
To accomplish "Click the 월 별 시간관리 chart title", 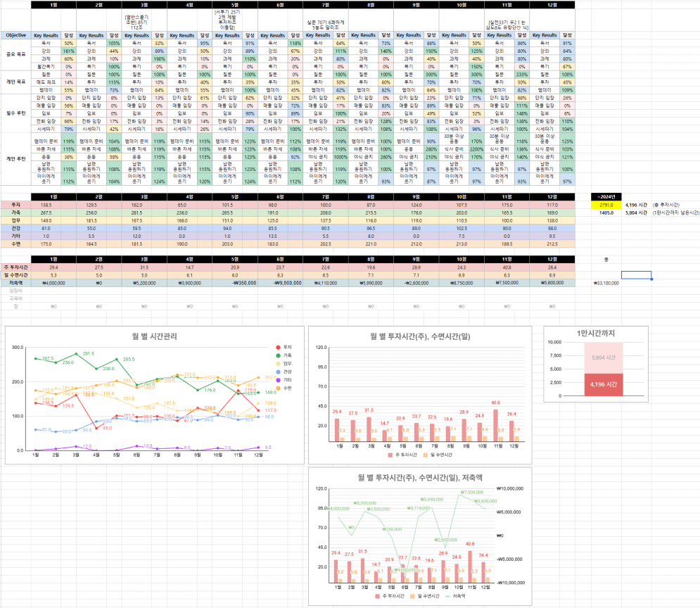I will click(153, 336).
